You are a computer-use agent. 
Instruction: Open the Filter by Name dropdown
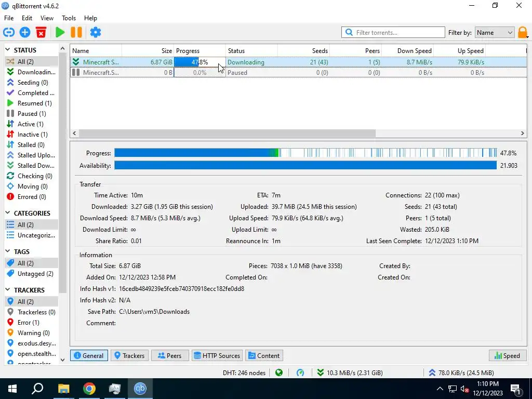click(x=495, y=33)
